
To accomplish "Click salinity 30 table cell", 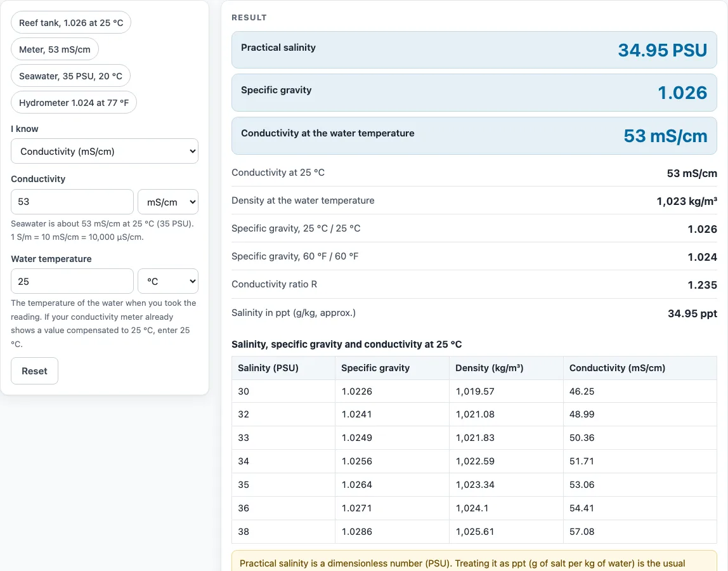I will [x=283, y=391].
